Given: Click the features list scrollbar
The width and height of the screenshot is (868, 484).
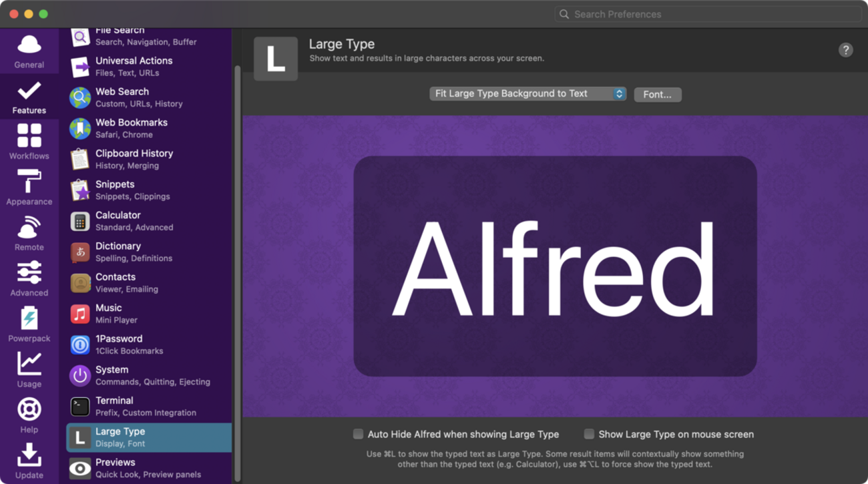Looking at the screenshot, I should (237, 274).
